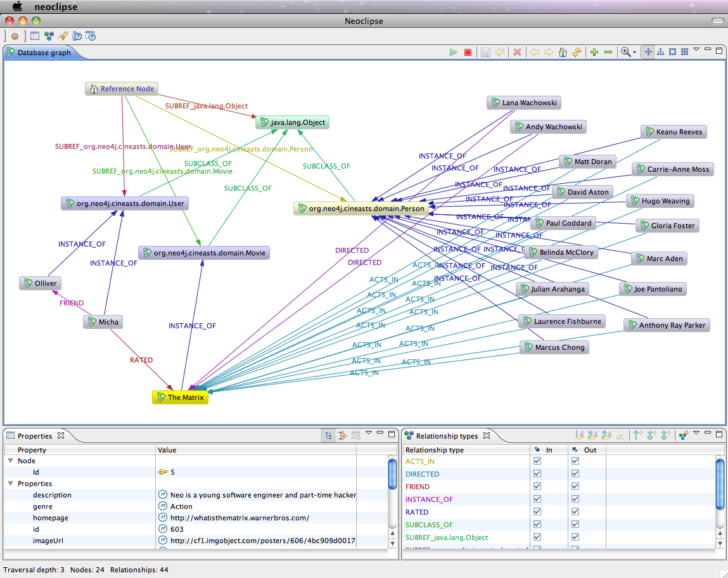Select the tree layout icon
This screenshot has width=728, height=578.
tap(660, 53)
